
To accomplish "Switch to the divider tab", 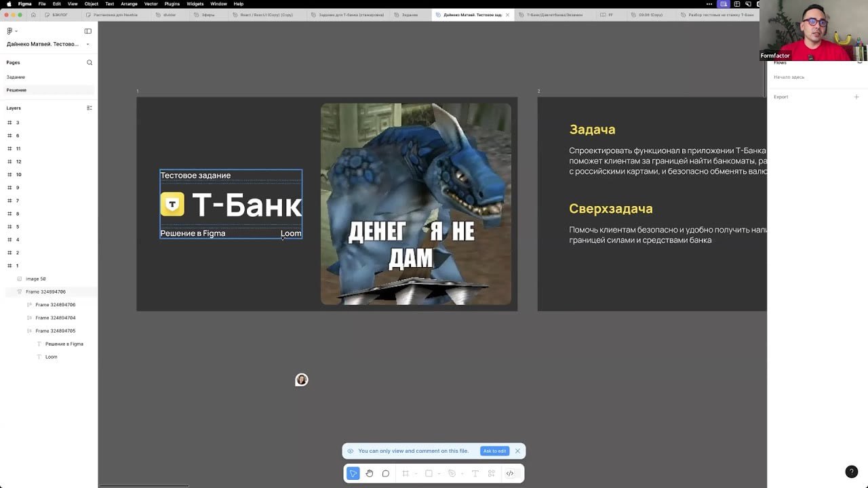I will pyautogui.click(x=168, y=14).
